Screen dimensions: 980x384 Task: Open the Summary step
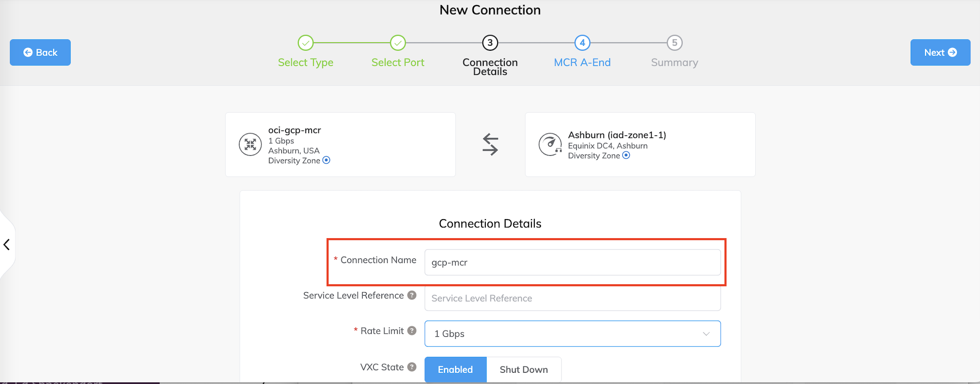675,43
